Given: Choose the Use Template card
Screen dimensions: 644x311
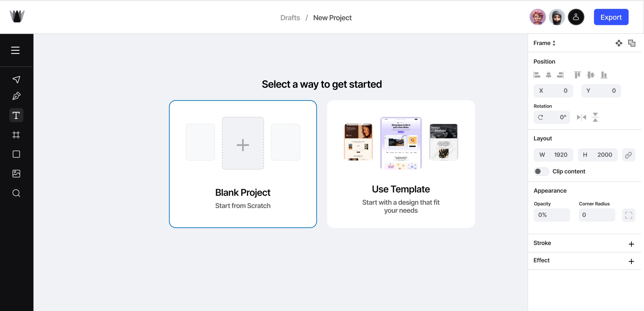Looking at the screenshot, I should (x=401, y=164).
